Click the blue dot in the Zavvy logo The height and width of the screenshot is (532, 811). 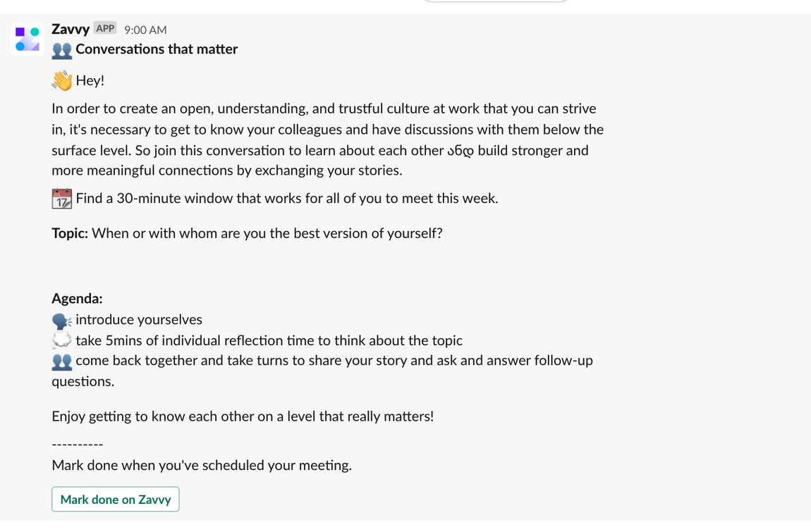point(20,47)
